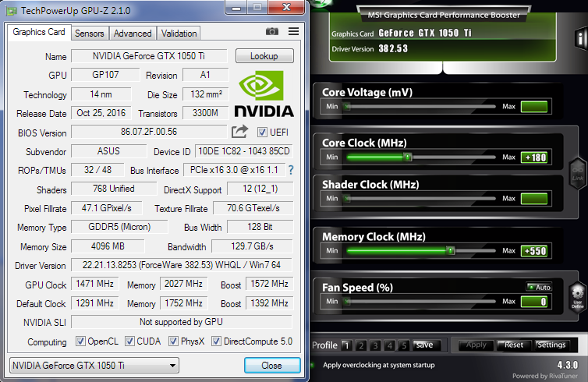Toggle apply overclocking at system startup indicator

(313, 365)
